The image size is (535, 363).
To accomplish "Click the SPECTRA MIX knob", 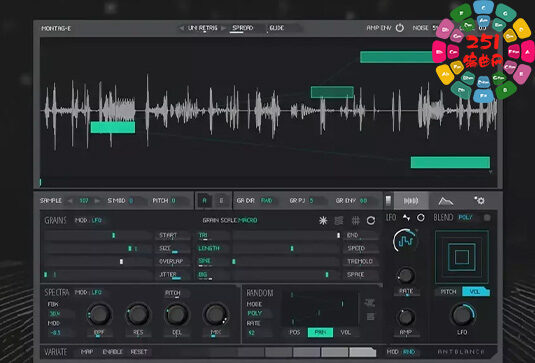I will click(216, 314).
